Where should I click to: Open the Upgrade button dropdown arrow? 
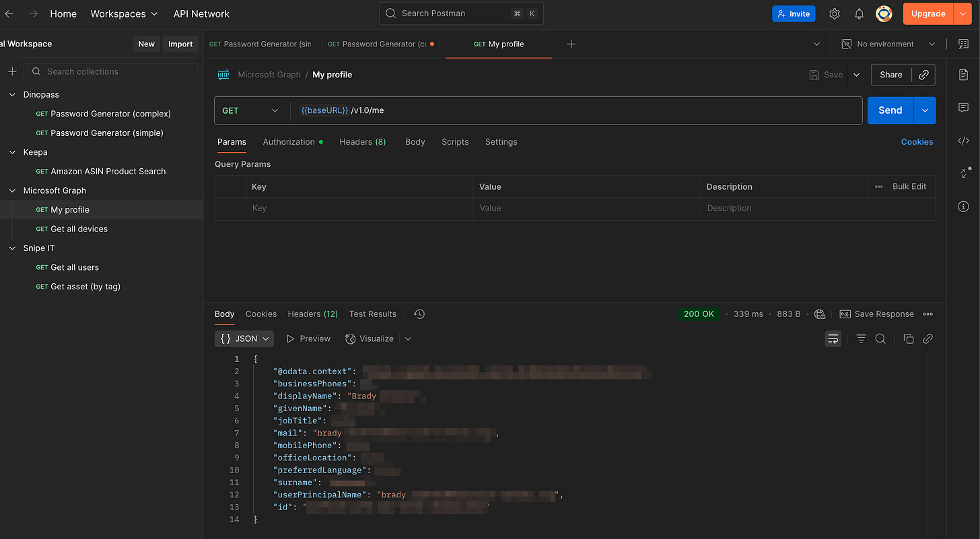coord(962,13)
